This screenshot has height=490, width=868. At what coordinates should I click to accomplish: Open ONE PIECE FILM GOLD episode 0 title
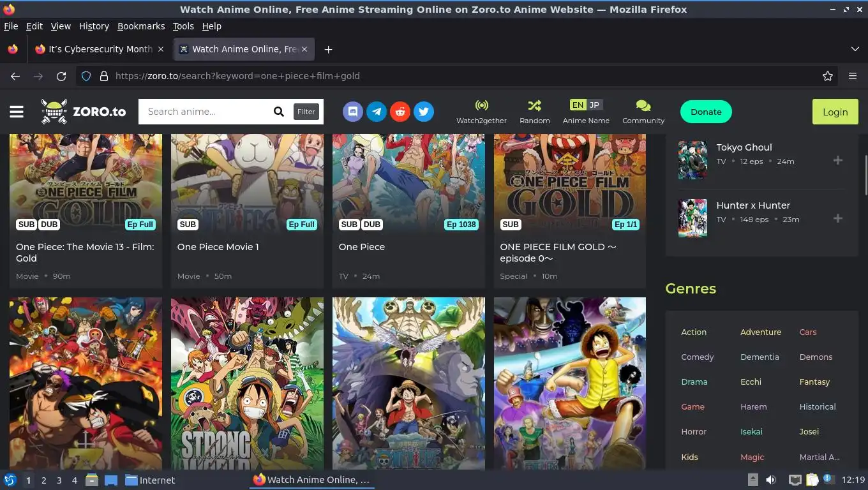[x=558, y=253]
